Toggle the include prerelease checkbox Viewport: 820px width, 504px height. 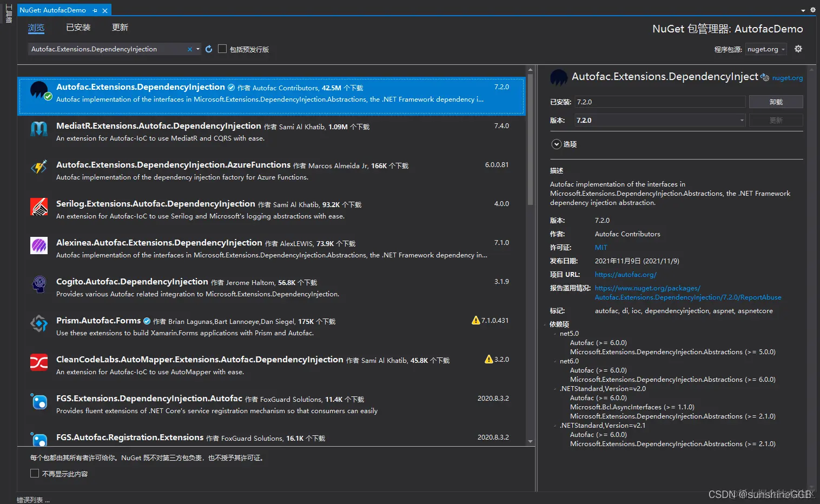(x=222, y=49)
